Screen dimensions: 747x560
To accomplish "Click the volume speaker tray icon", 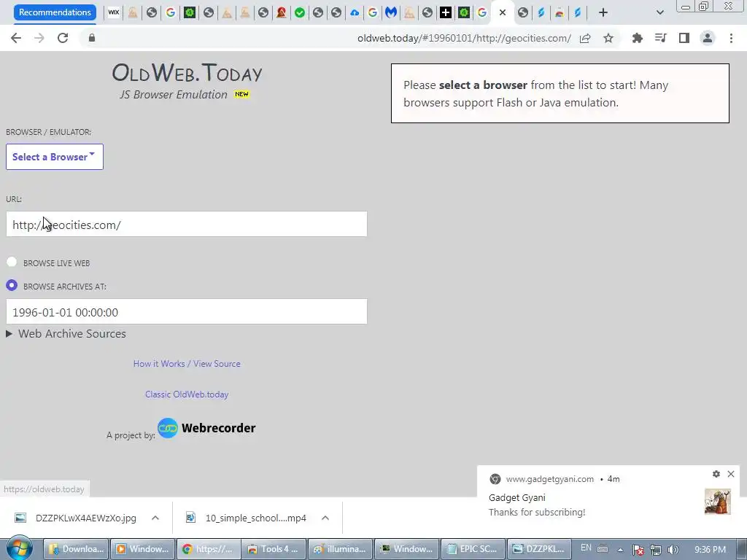I will [673, 550].
